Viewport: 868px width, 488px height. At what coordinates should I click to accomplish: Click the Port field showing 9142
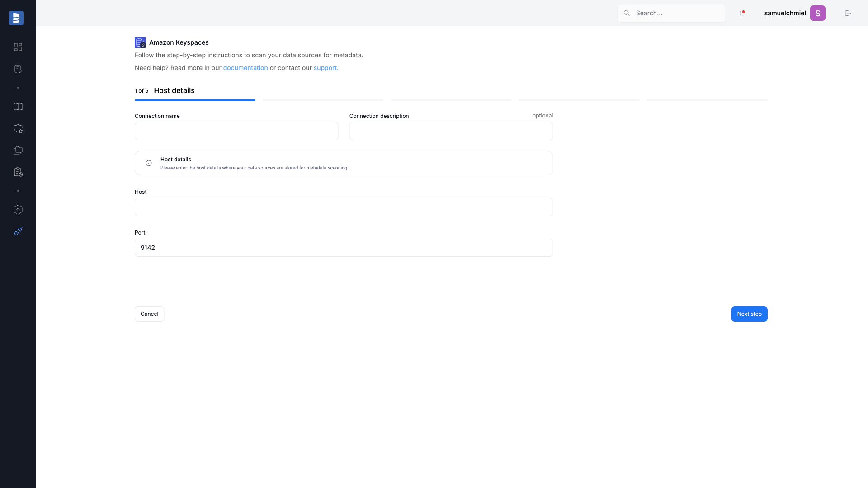(344, 248)
